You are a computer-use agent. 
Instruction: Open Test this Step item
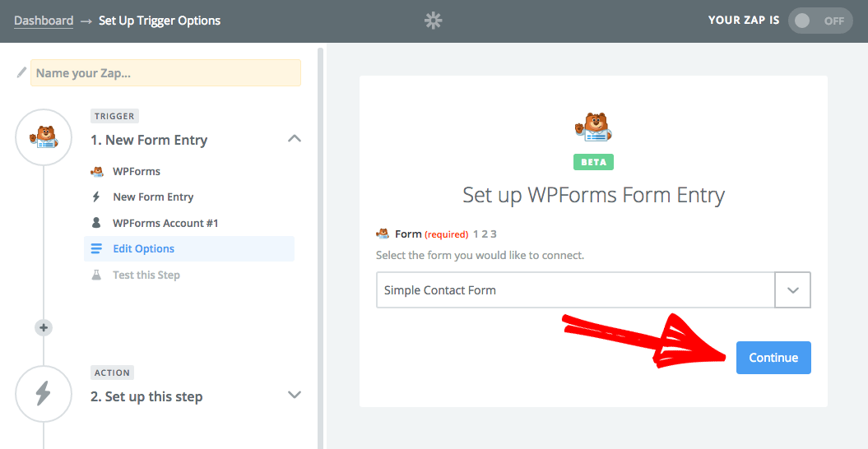[x=188, y=275]
